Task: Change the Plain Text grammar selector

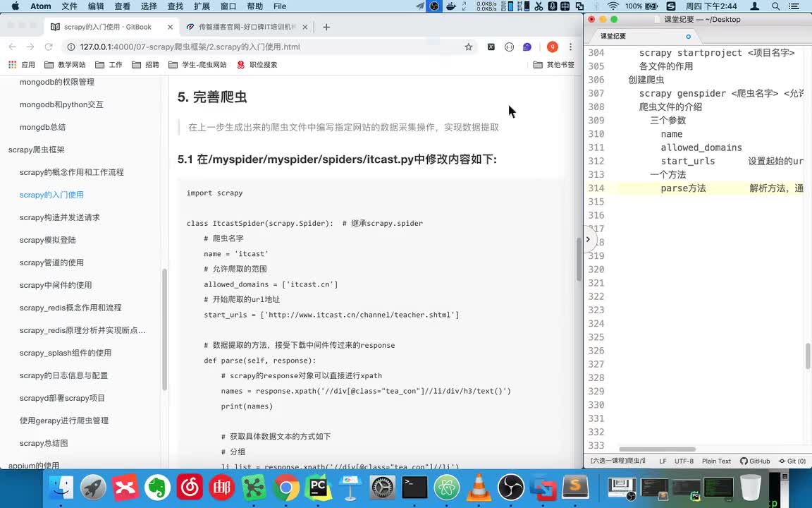Action: click(x=716, y=461)
